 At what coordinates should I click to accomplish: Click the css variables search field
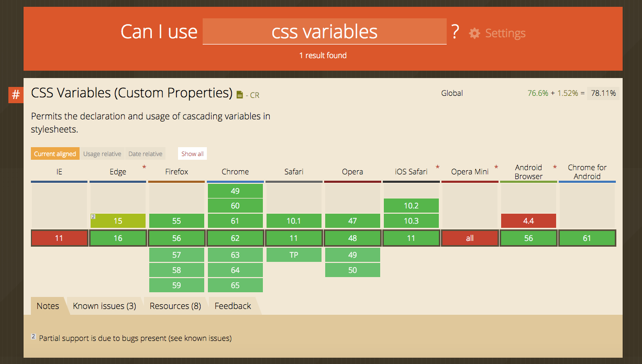(x=325, y=31)
